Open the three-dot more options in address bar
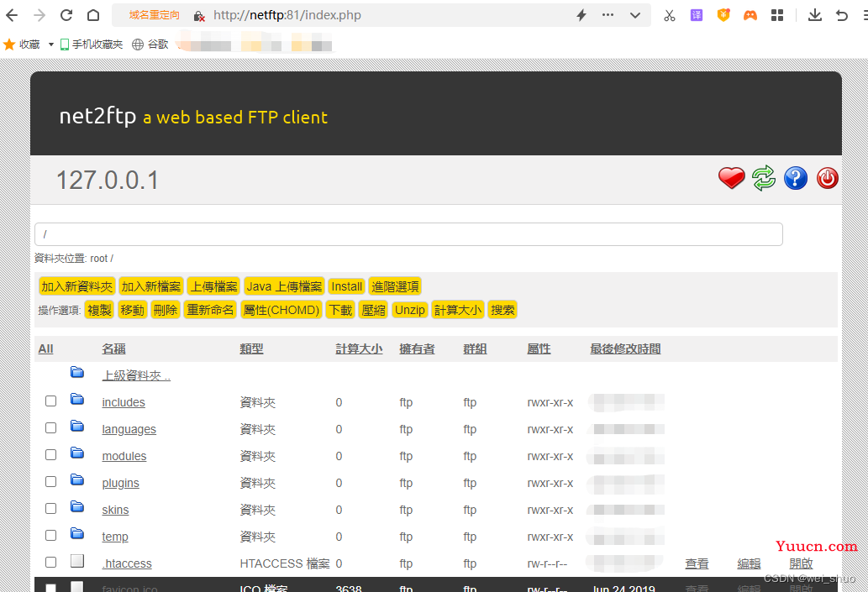The height and width of the screenshot is (592, 868). [608, 15]
